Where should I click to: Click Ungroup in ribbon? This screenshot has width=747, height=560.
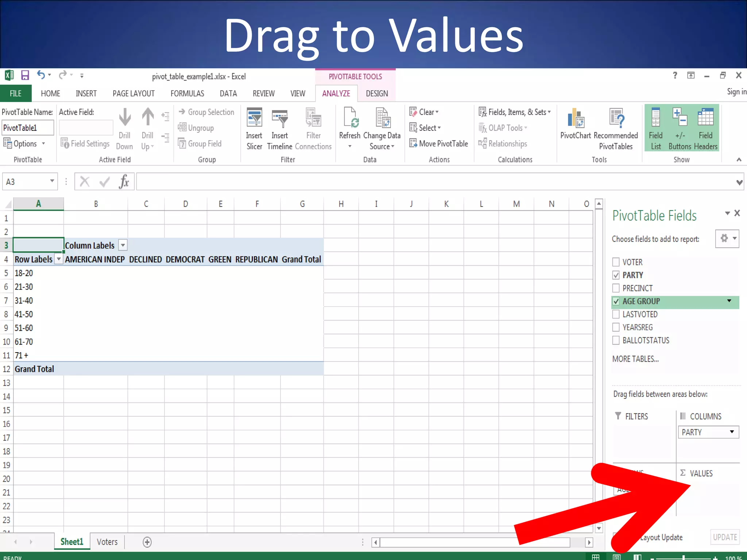(196, 128)
